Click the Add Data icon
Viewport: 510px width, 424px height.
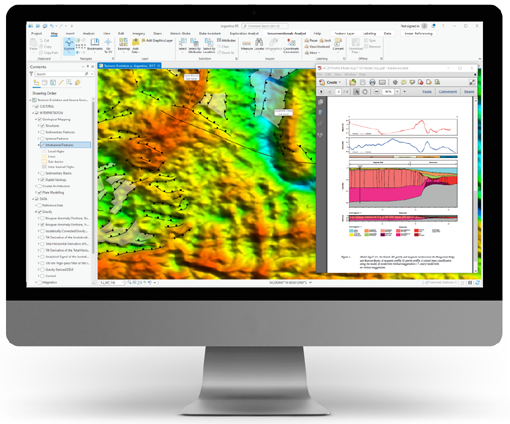click(135, 45)
